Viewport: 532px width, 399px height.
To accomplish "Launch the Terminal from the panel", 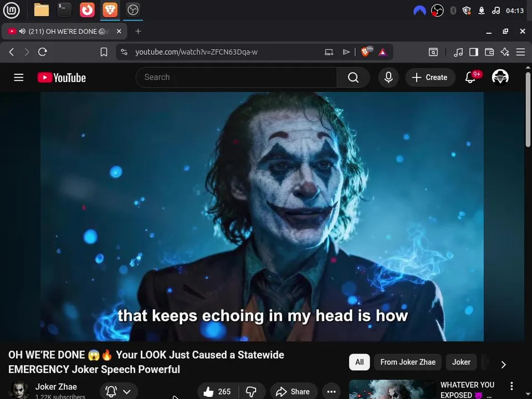I will point(64,10).
